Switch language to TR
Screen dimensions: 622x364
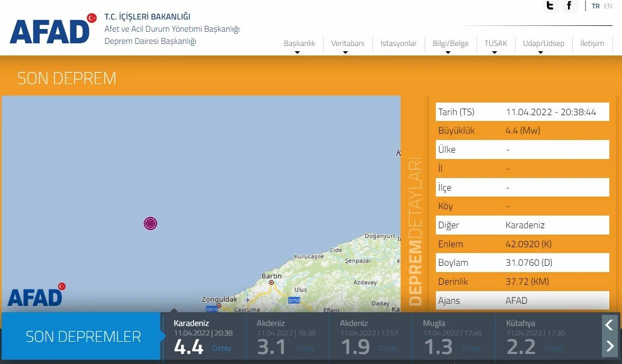[596, 6]
